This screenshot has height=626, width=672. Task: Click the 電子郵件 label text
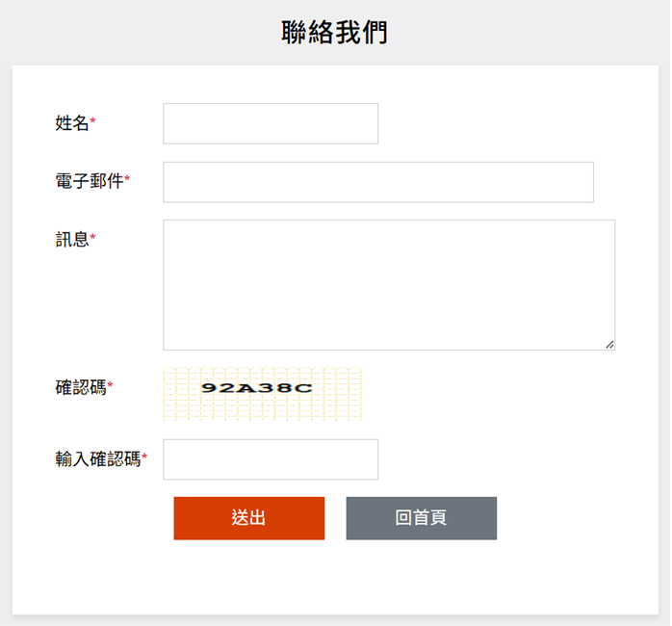[89, 181]
